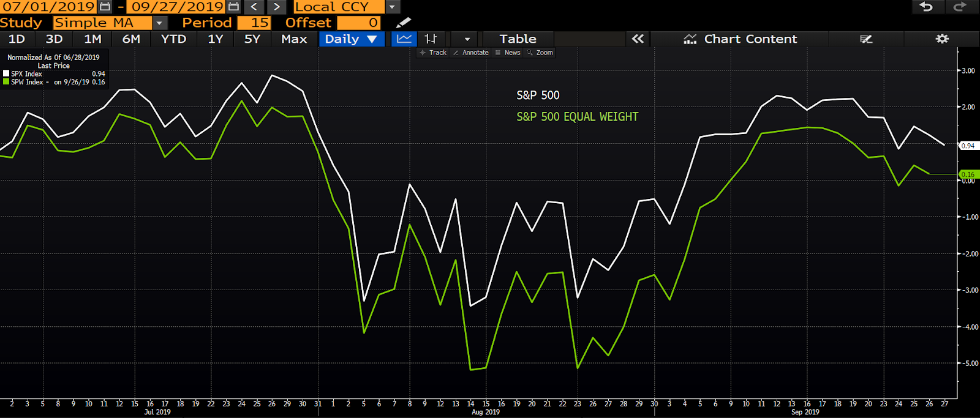Click the 0.94 last price axis tag
This screenshot has width=980, height=418.
pyautogui.click(x=969, y=146)
